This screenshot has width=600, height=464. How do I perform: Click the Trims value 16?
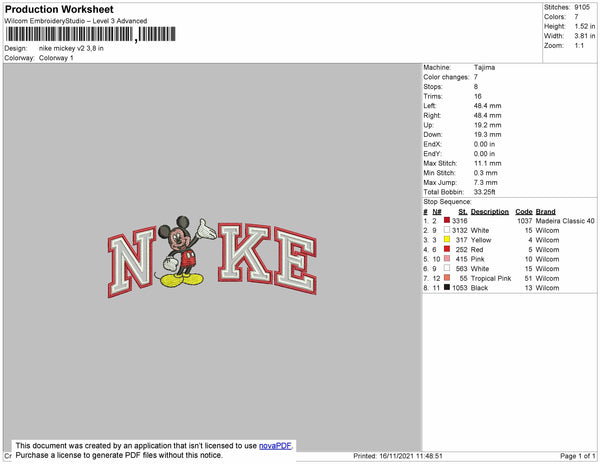(478, 96)
